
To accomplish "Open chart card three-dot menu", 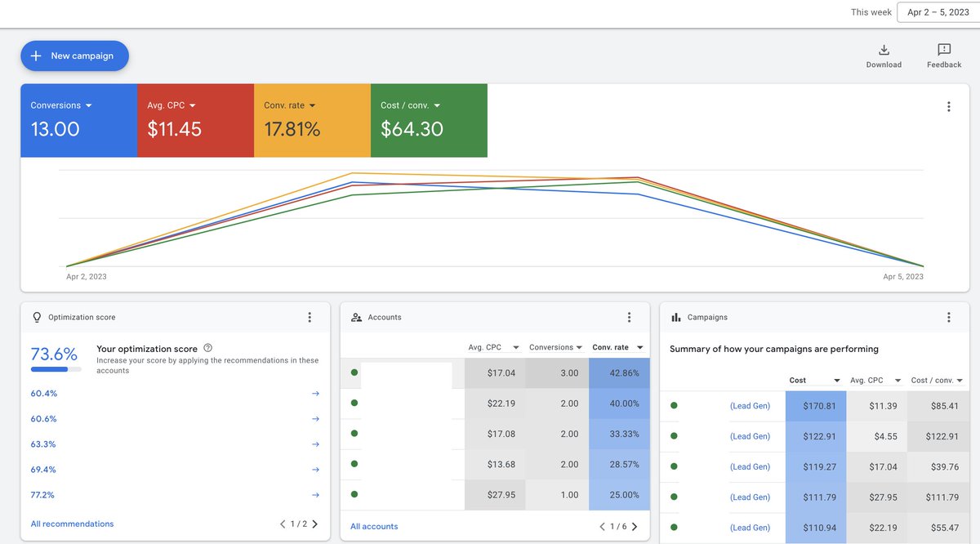I will pos(948,107).
